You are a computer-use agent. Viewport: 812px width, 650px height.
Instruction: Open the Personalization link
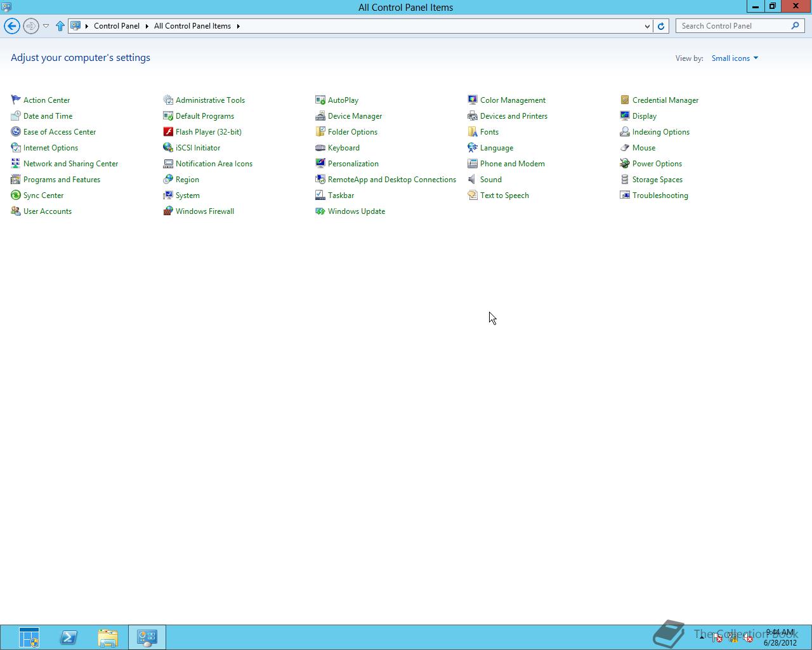pos(353,163)
